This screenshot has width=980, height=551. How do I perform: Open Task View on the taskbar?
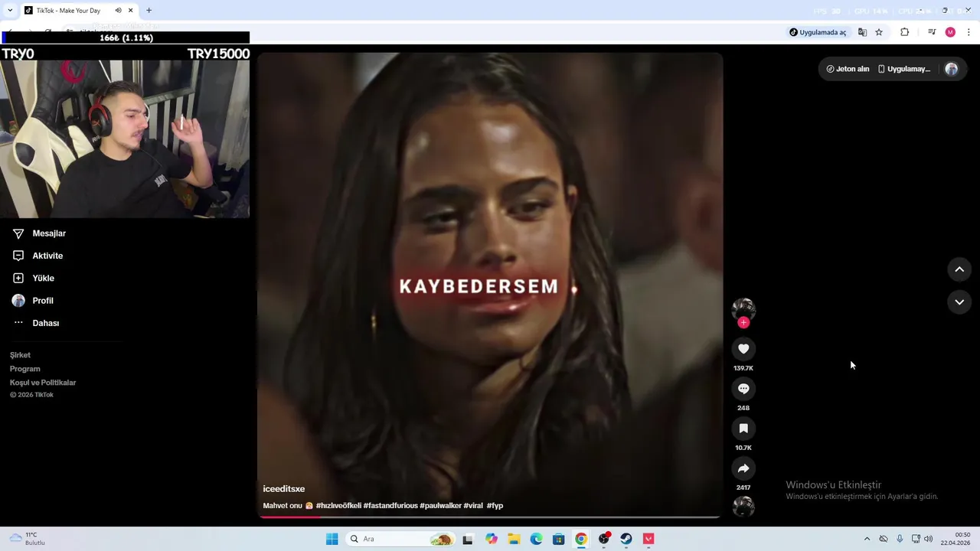point(468,539)
